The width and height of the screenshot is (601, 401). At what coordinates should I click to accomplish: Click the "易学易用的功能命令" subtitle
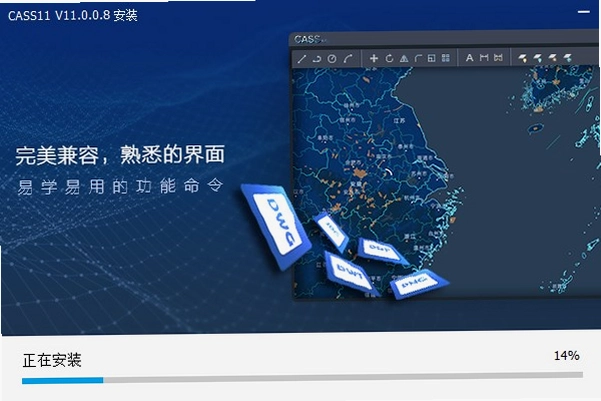120,186
